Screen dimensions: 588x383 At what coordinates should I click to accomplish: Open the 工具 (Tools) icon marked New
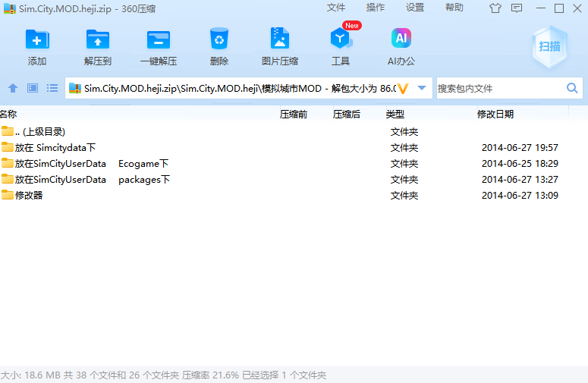(x=341, y=38)
